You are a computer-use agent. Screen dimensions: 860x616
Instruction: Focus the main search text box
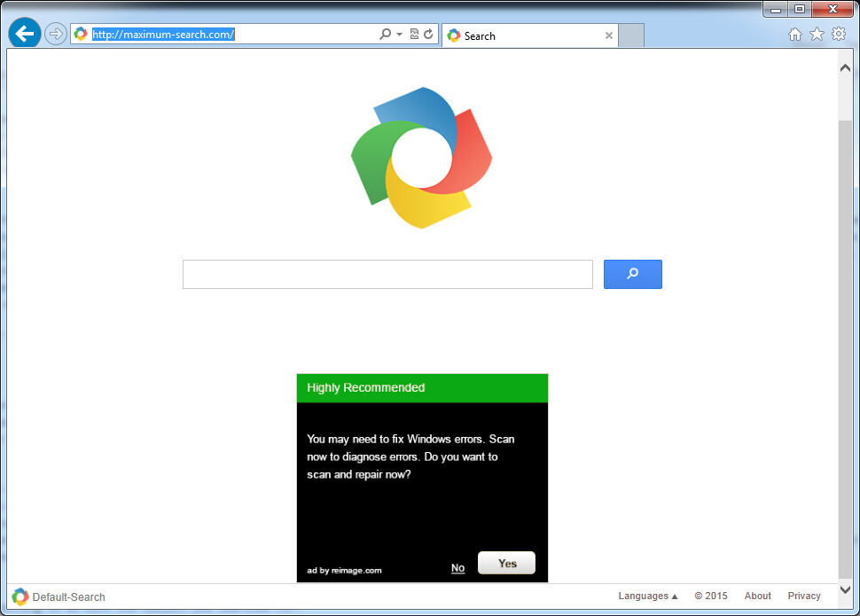coord(387,274)
